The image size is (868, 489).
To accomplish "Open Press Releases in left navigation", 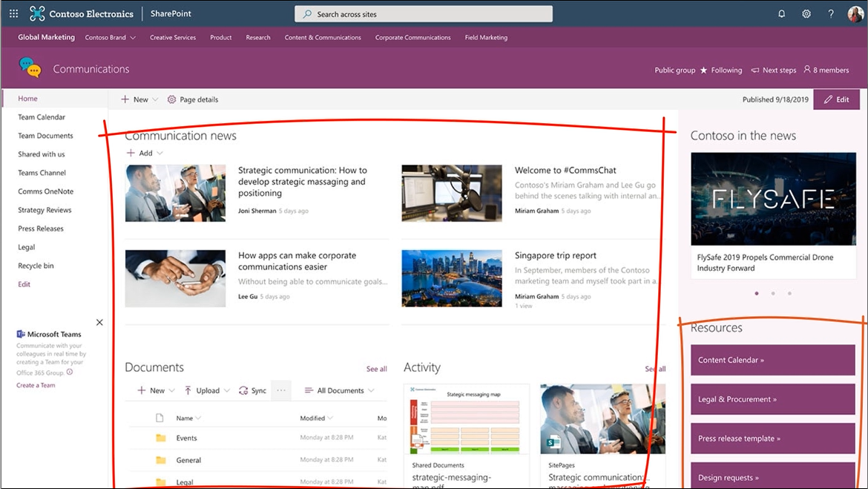I will (x=40, y=229).
